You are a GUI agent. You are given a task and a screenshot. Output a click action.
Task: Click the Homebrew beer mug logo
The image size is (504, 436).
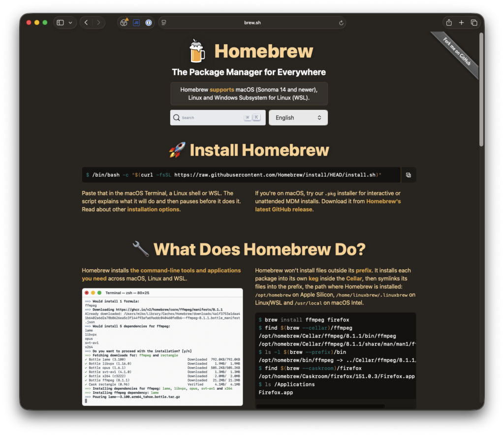197,51
